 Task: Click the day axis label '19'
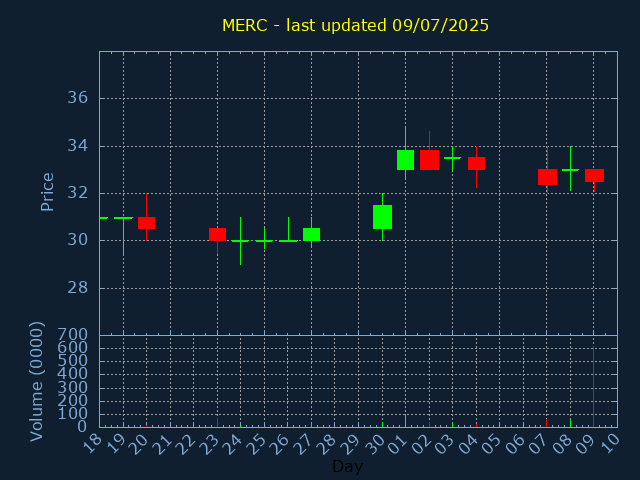coord(116,444)
